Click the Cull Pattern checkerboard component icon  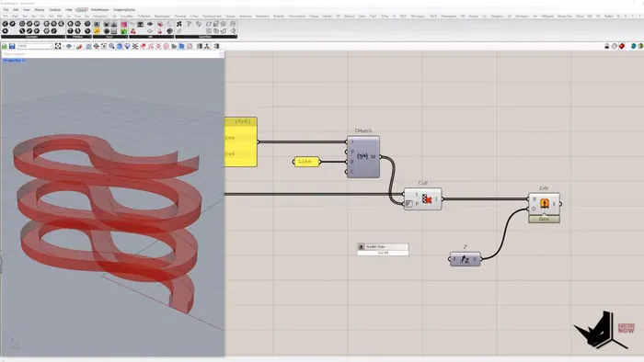(x=426, y=199)
